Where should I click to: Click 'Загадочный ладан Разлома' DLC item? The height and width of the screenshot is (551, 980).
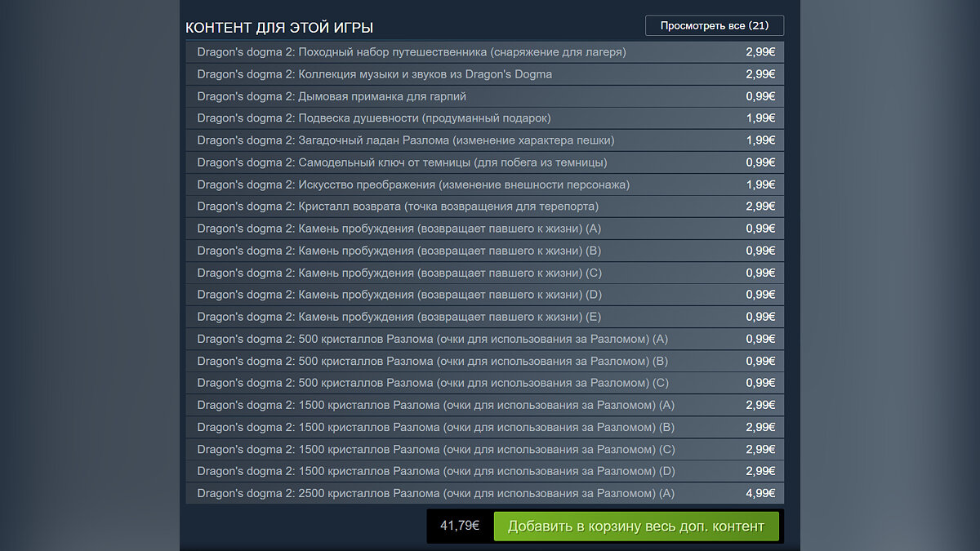coord(406,140)
